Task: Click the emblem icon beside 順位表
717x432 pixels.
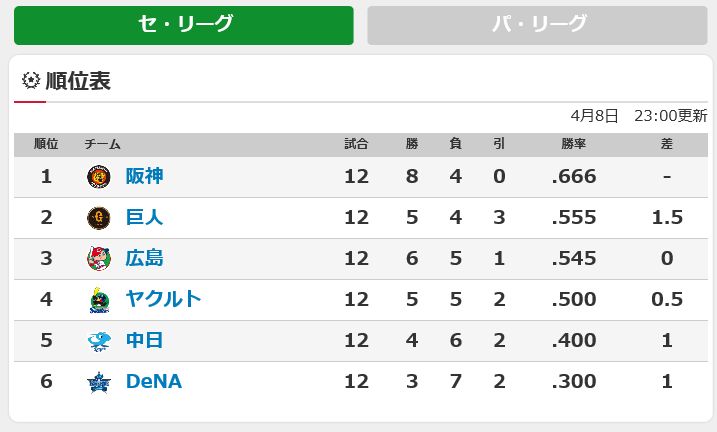Action: tap(31, 80)
